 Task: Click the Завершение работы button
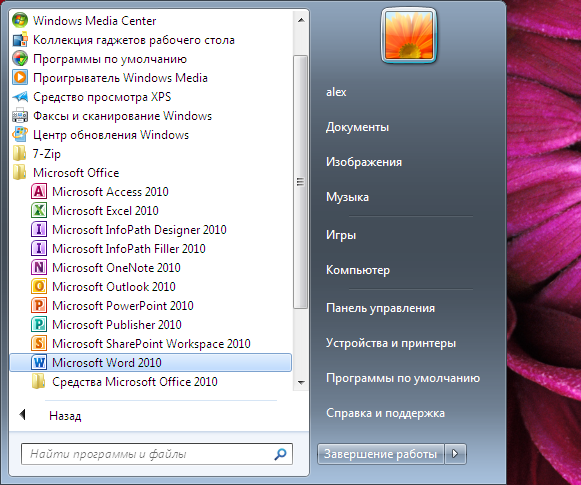381,454
